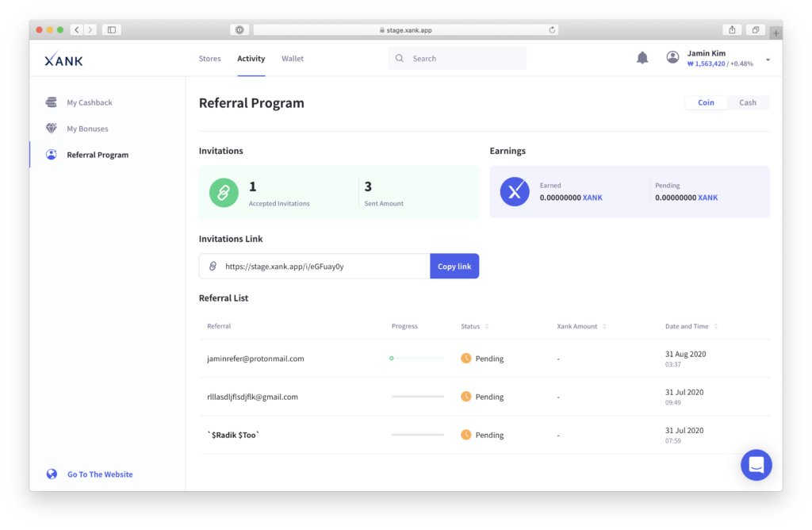Viewport: 812px width, 530px height.
Task: Click progress bar for rlllasdljflsdjflk@gmail.com
Action: coord(417,397)
